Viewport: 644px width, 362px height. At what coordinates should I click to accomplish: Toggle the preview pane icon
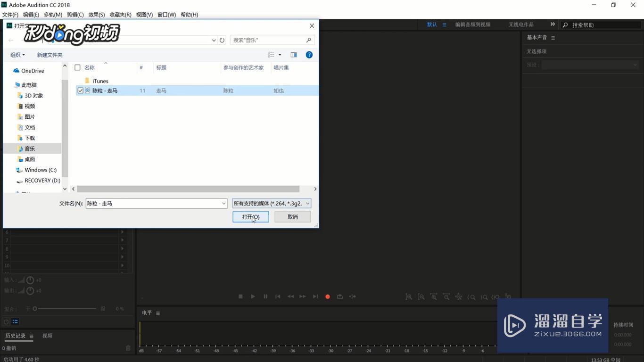point(294,55)
